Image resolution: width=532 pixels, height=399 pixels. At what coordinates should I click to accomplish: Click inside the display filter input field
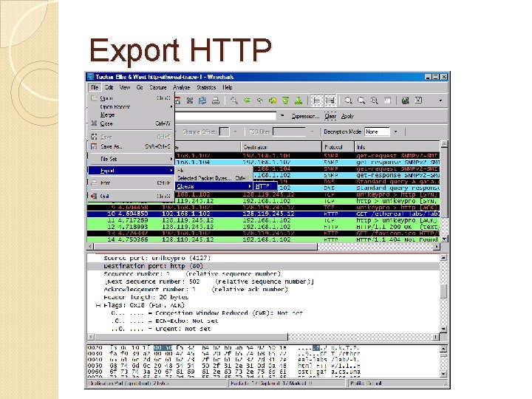click(225, 116)
